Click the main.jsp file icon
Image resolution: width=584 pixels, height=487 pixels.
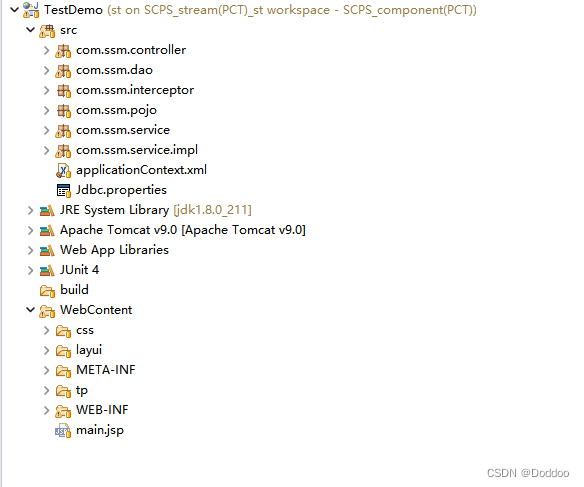click(63, 431)
